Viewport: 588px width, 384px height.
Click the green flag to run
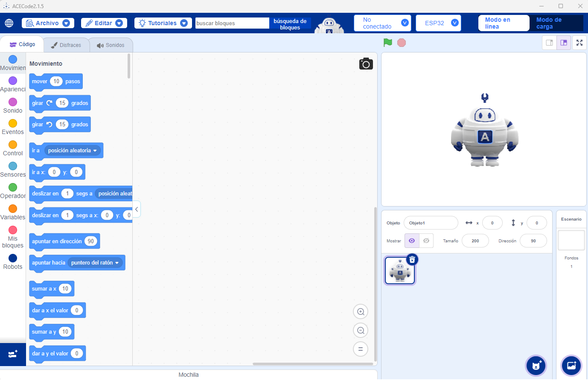(387, 43)
